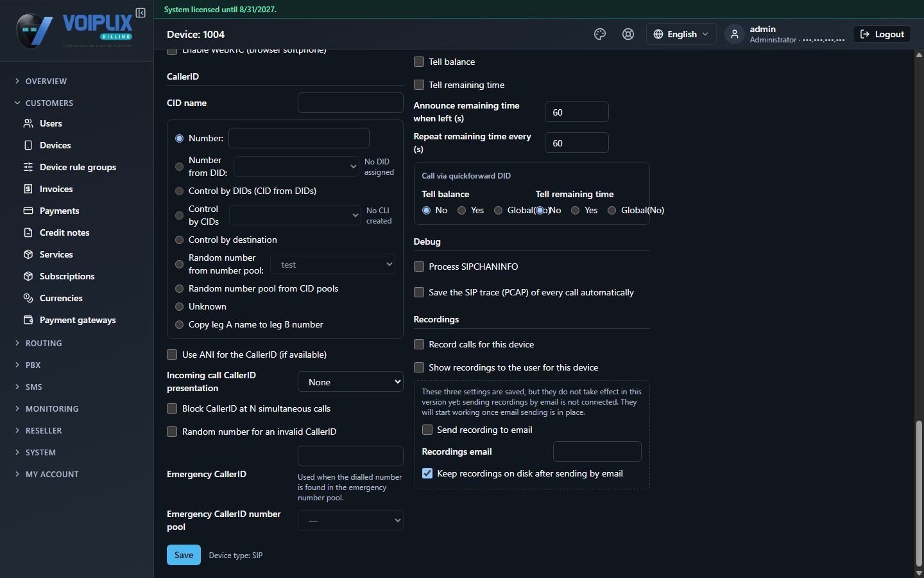Open Payment gateways in sidebar

[x=78, y=320]
